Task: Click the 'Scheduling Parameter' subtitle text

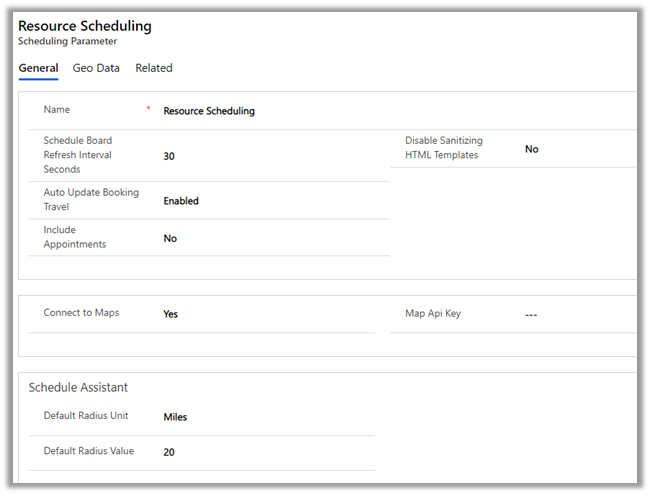Action: click(x=68, y=42)
